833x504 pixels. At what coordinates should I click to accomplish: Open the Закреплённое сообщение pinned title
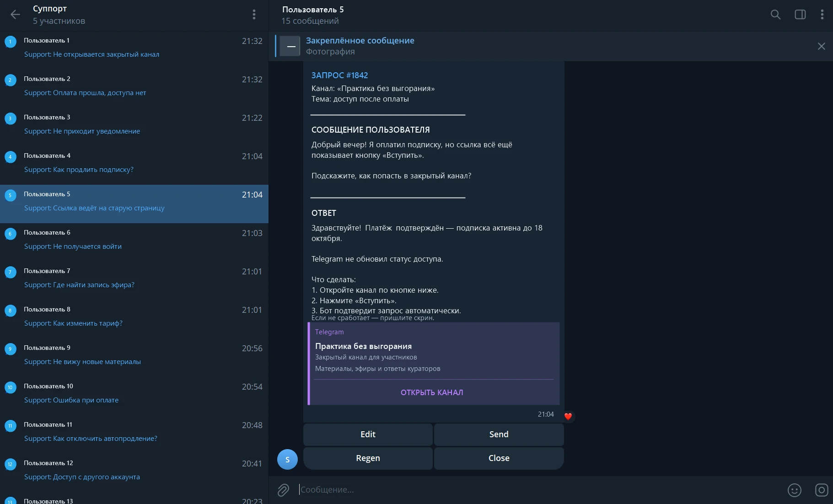click(360, 41)
